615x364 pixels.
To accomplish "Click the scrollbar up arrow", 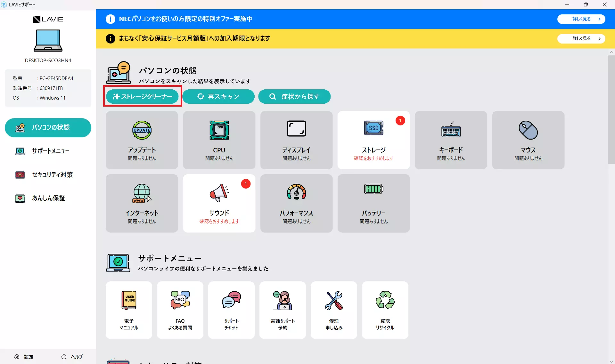I will tap(611, 52).
